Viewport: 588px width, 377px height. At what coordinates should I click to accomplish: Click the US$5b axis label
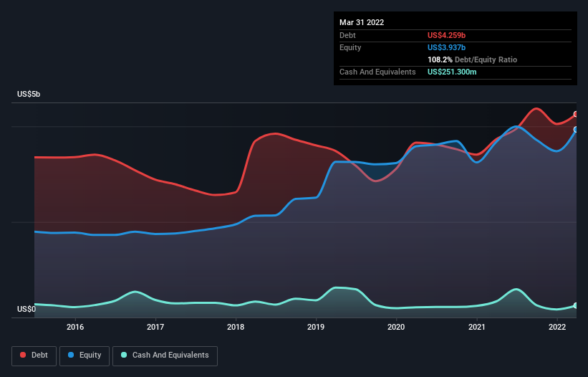29,94
